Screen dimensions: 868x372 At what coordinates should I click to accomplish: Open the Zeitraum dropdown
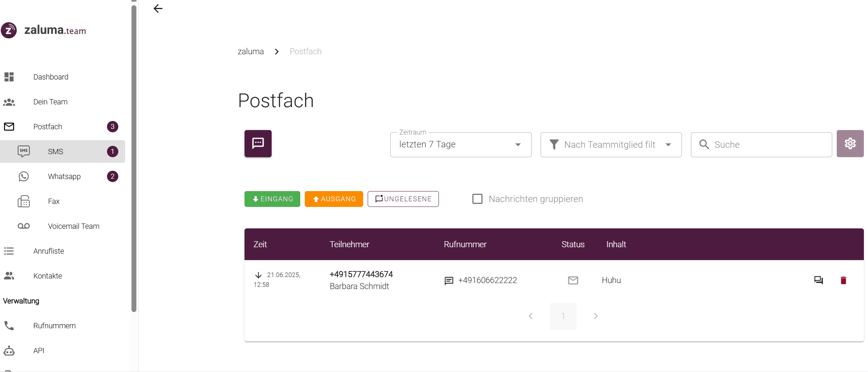click(461, 145)
